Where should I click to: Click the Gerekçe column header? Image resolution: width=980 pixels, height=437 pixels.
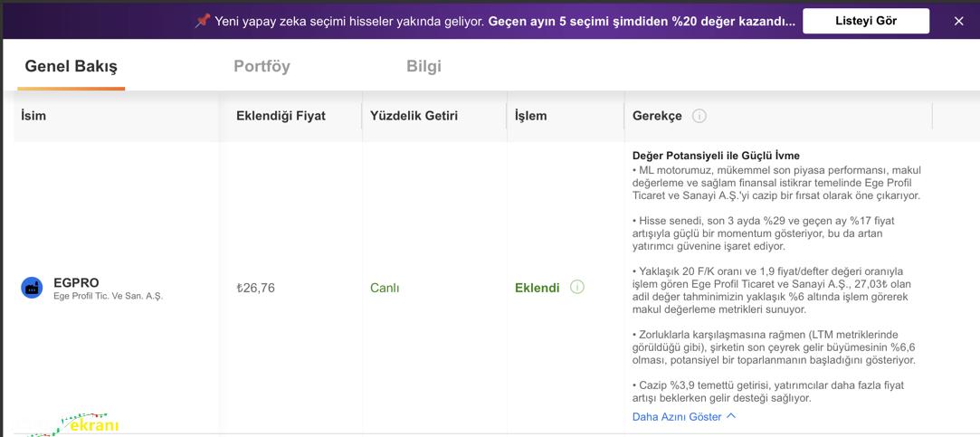coord(657,116)
